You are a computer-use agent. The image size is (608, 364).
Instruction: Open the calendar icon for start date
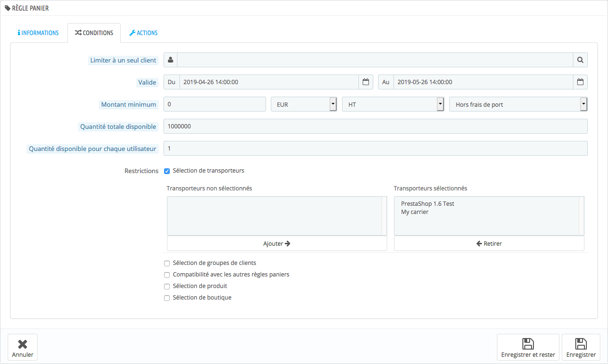tap(366, 82)
